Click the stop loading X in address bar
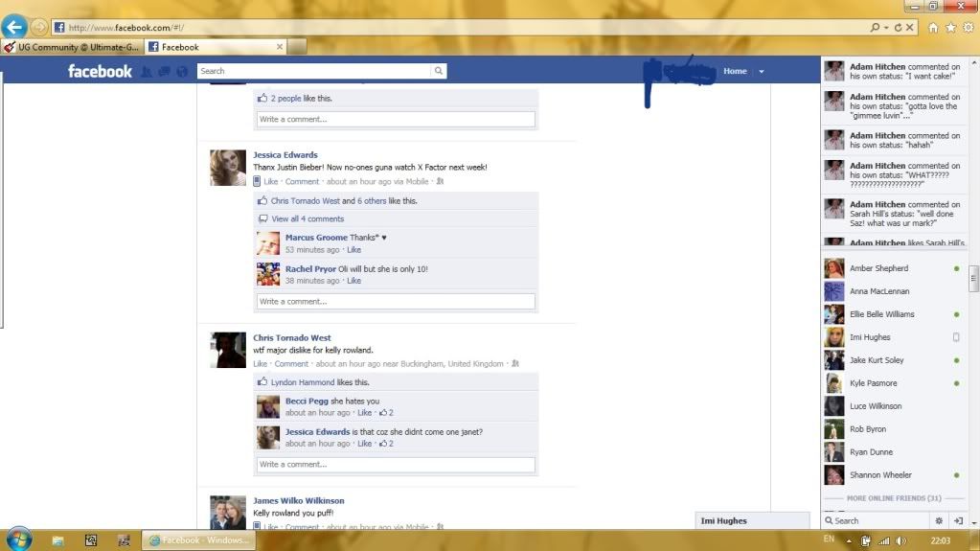Viewport: 980px width, 551px height. (910, 28)
